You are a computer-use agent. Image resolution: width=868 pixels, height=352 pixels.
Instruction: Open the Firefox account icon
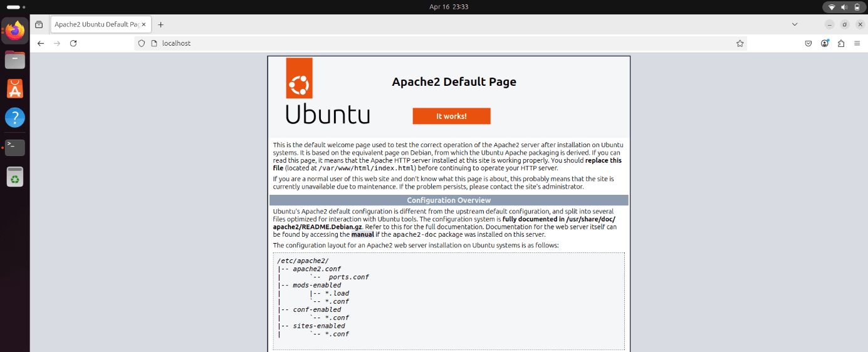pyautogui.click(x=825, y=43)
